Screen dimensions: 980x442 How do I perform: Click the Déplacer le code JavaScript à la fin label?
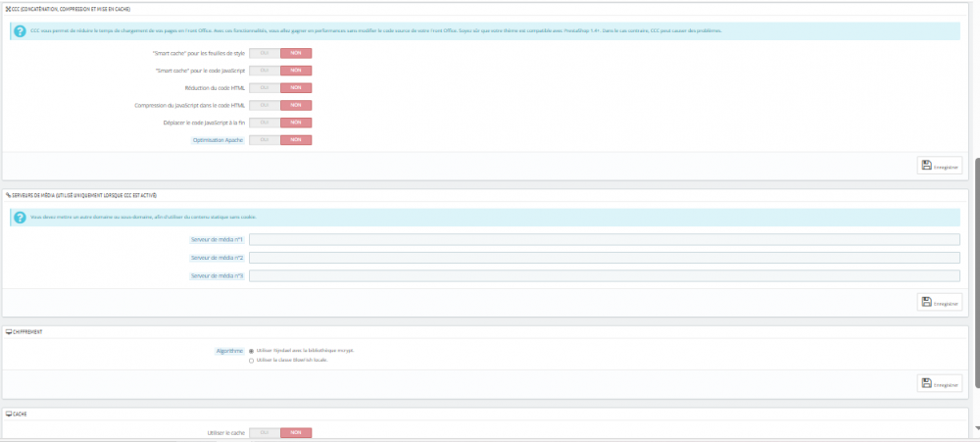pyautogui.click(x=204, y=123)
